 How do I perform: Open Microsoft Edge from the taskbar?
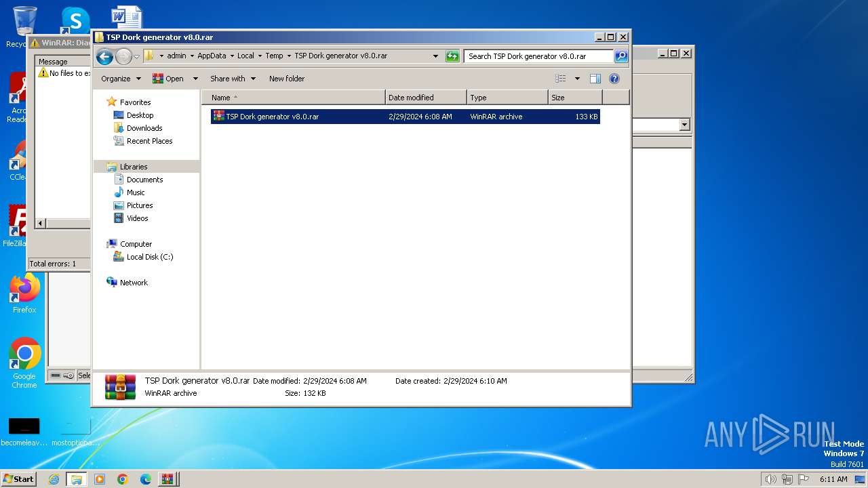tap(145, 479)
